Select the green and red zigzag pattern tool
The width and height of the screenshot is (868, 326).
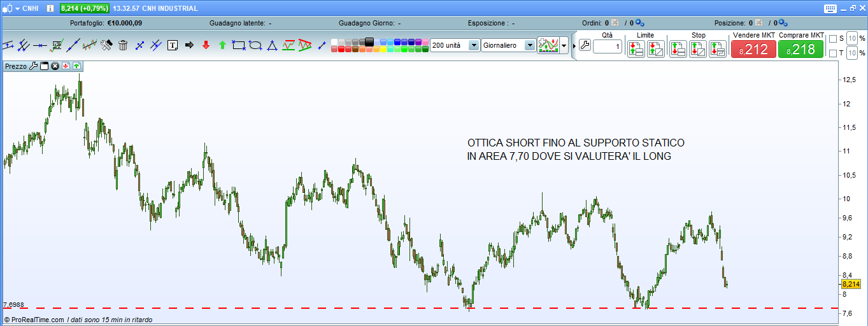click(288, 45)
